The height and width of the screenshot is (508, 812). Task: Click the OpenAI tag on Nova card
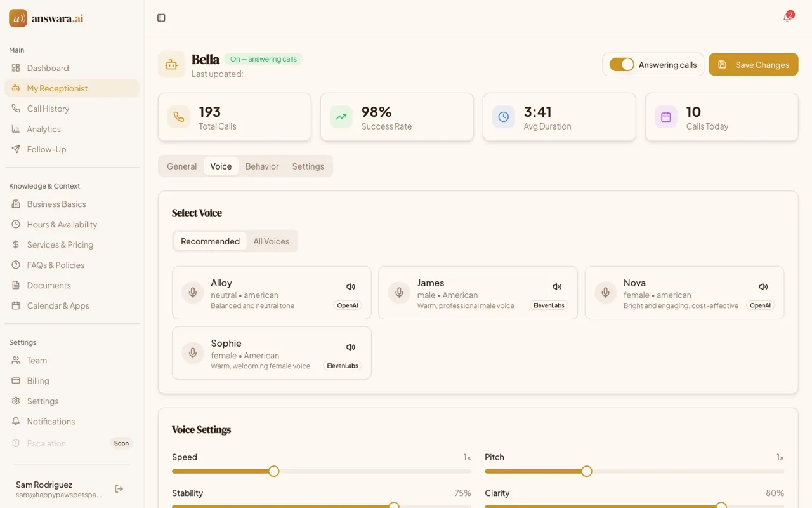[760, 305]
